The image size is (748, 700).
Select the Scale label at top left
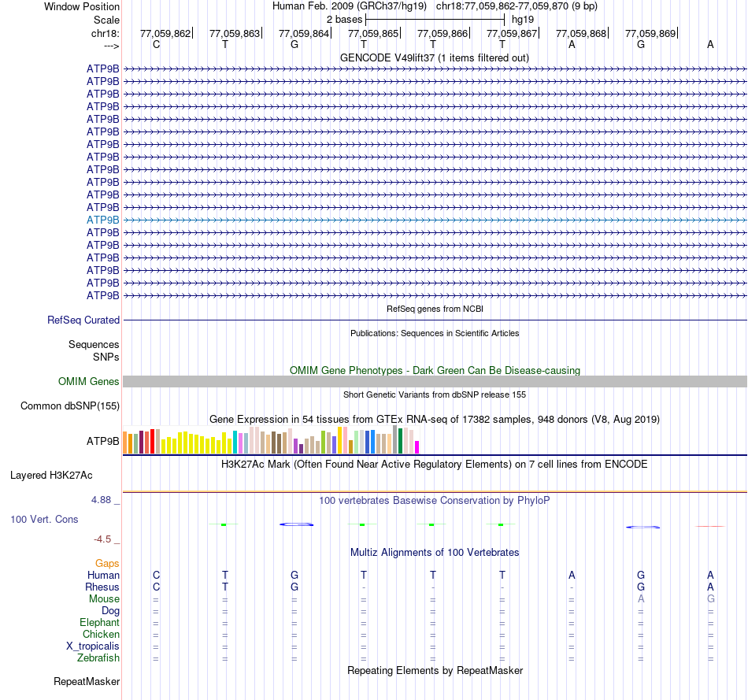pyautogui.click(x=106, y=20)
